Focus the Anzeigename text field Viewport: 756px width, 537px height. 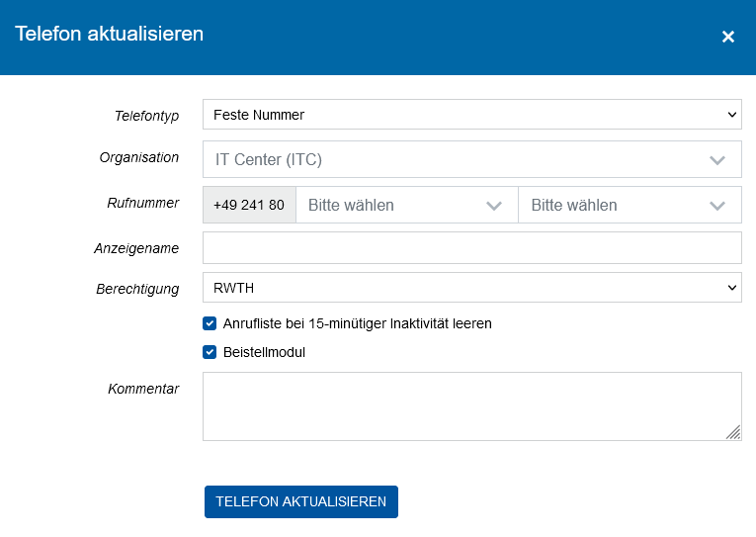point(471,248)
